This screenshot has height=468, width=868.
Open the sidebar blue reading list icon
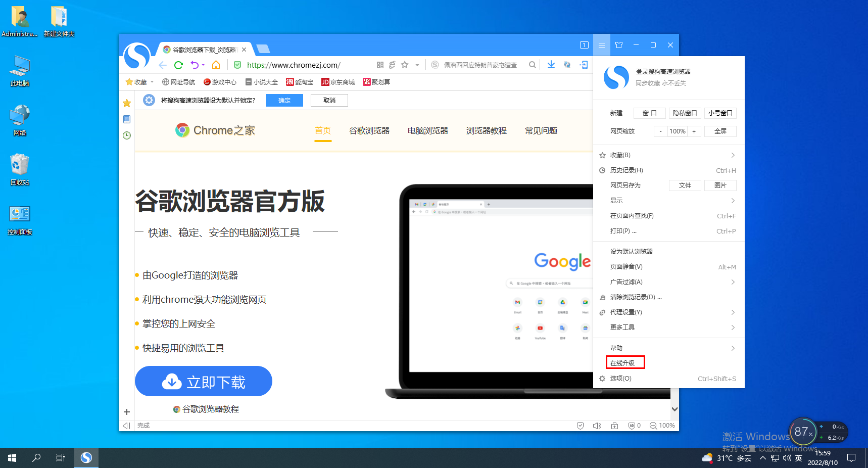[127, 119]
